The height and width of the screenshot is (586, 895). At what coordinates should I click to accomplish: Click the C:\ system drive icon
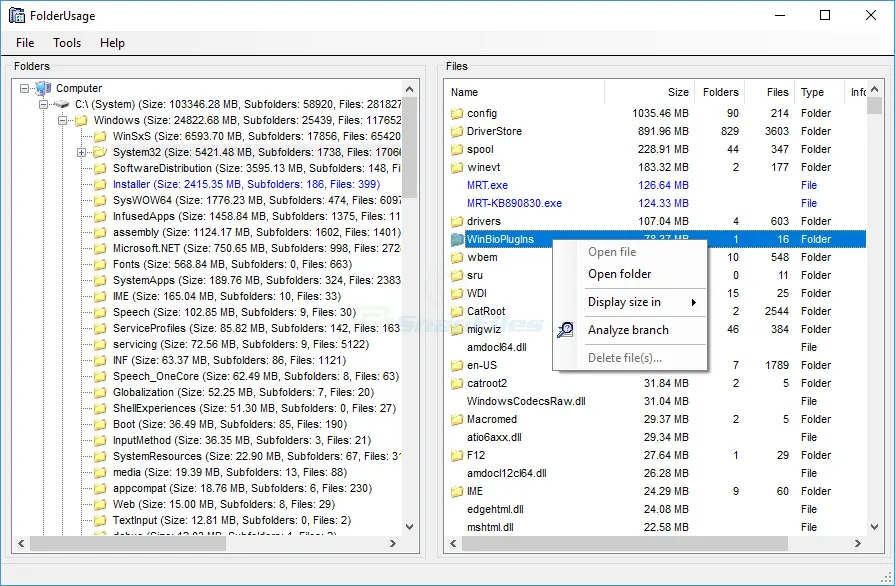click(x=62, y=104)
